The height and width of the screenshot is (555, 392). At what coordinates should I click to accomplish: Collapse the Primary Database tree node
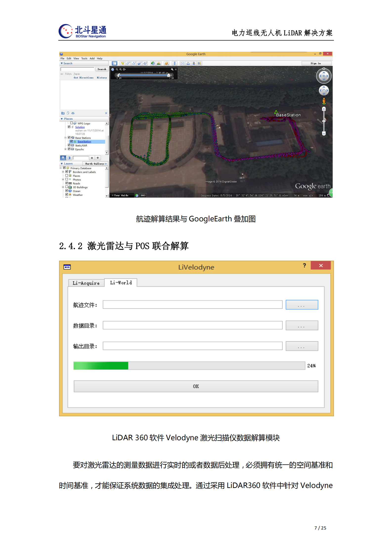pos(61,168)
